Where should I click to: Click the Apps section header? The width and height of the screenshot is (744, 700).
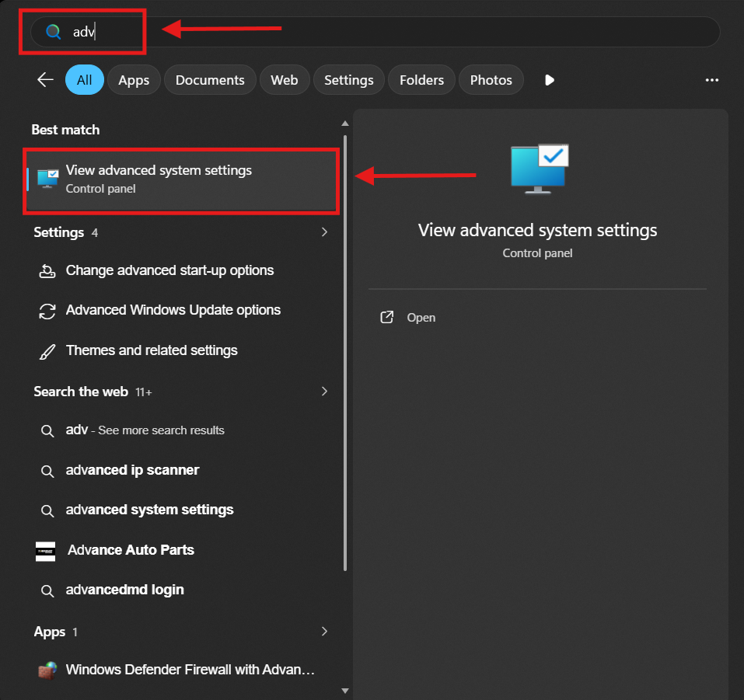(49, 632)
